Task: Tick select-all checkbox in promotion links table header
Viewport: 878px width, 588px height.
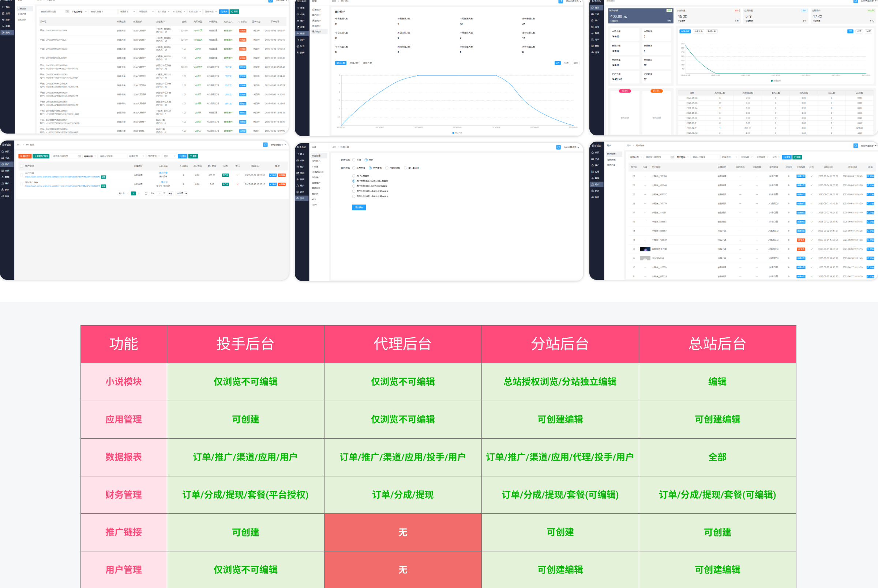Action: (22, 166)
